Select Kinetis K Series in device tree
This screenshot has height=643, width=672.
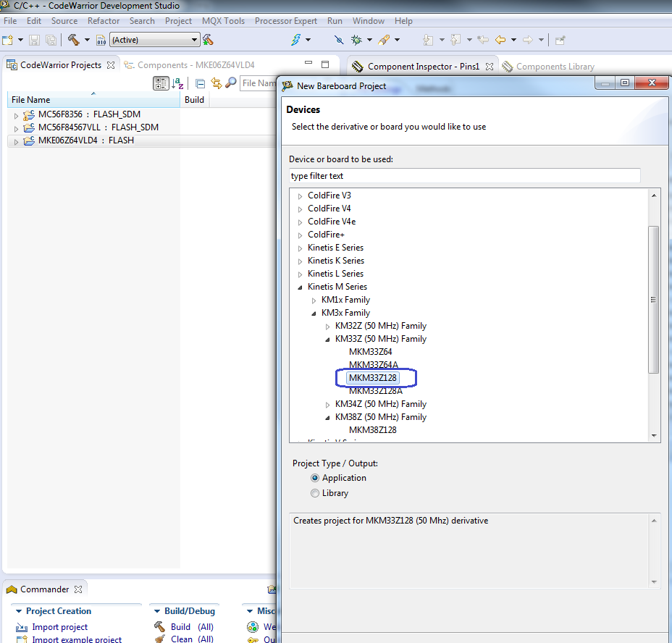tap(335, 261)
